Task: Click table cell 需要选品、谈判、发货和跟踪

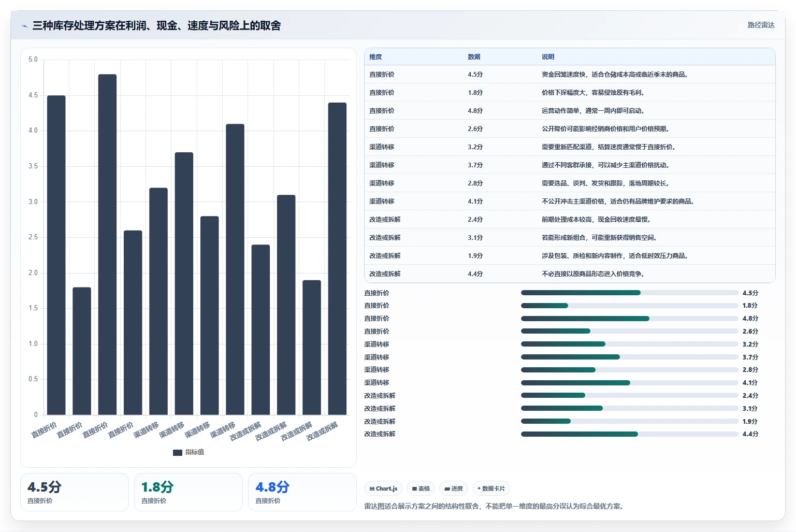Action: [x=606, y=183]
